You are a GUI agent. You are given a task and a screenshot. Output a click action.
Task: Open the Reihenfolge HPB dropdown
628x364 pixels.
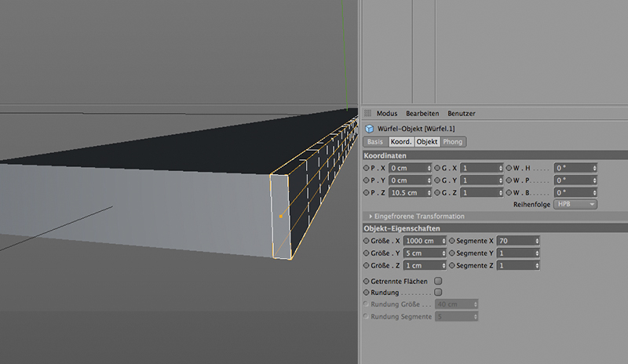coord(575,204)
